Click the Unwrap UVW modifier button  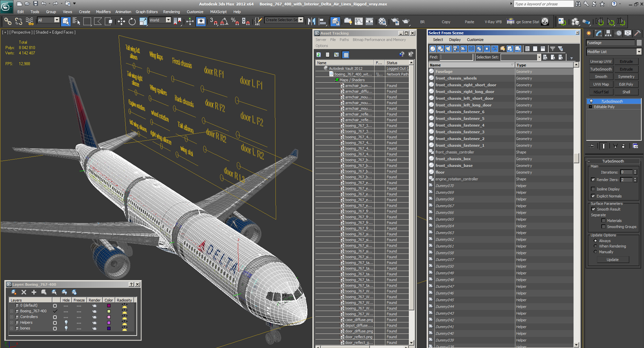pos(601,62)
